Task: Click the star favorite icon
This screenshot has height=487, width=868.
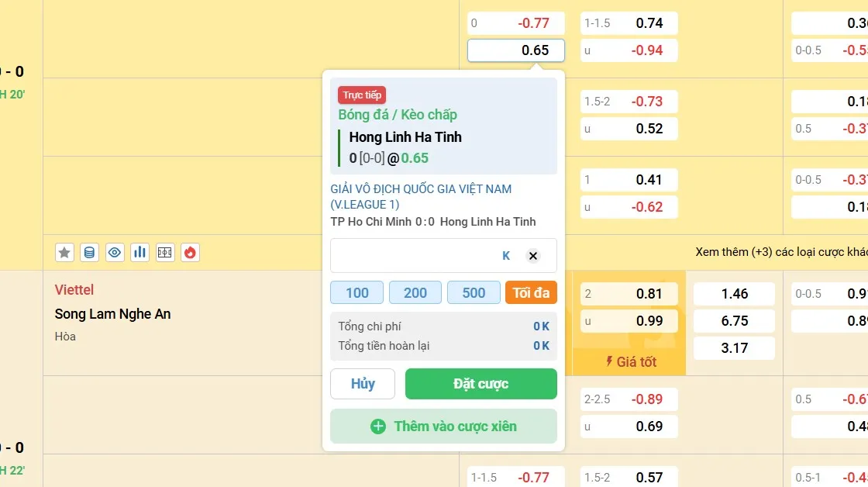Action: coord(65,252)
